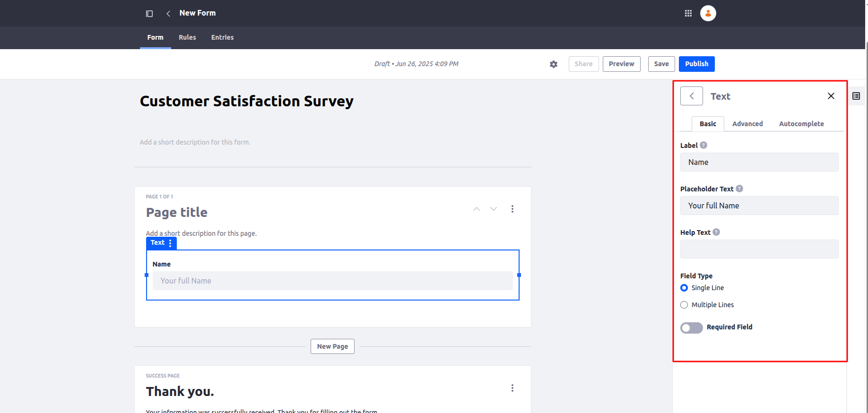The height and width of the screenshot is (413, 868).
Task: Open the Advanced tab in sidebar
Action: pyautogui.click(x=747, y=124)
